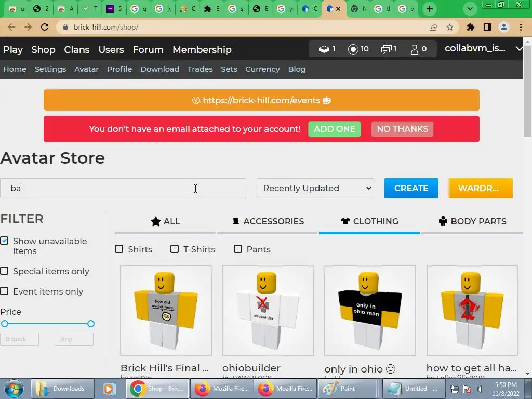Open the friend requests icon showing 0

[414, 49]
